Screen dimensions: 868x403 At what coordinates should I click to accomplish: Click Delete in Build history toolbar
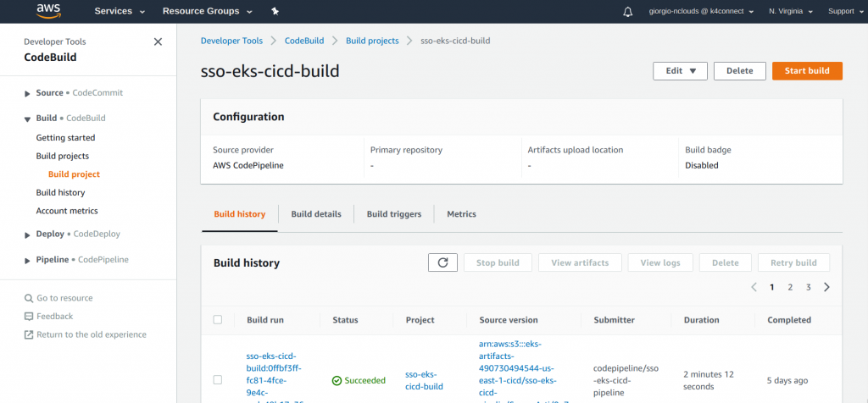click(726, 262)
